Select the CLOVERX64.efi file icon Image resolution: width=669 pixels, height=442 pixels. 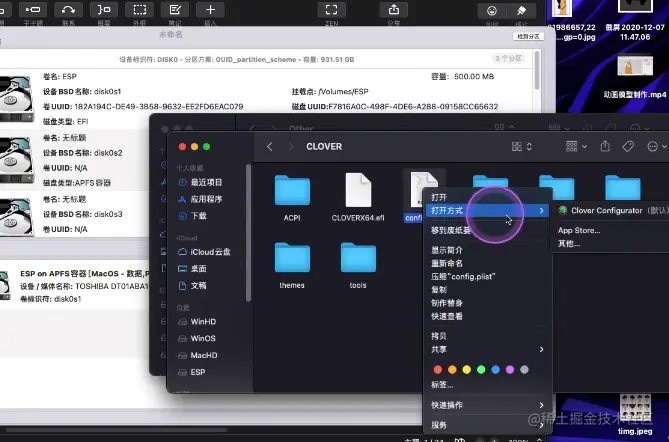pyautogui.click(x=358, y=190)
